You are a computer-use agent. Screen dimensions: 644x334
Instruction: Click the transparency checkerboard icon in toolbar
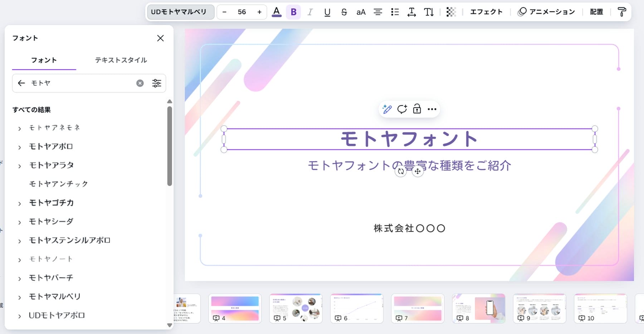click(x=451, y=12)
